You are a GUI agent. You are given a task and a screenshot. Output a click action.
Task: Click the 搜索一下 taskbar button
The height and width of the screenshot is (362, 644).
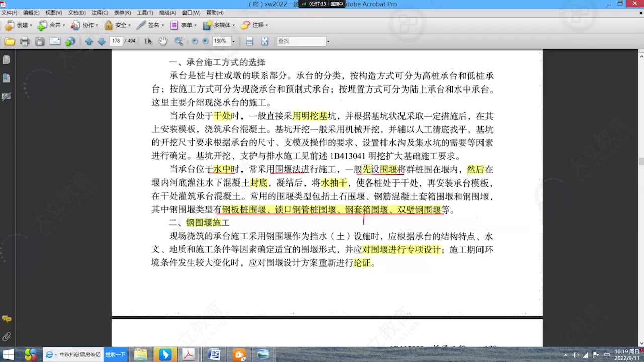coord(115,354)
